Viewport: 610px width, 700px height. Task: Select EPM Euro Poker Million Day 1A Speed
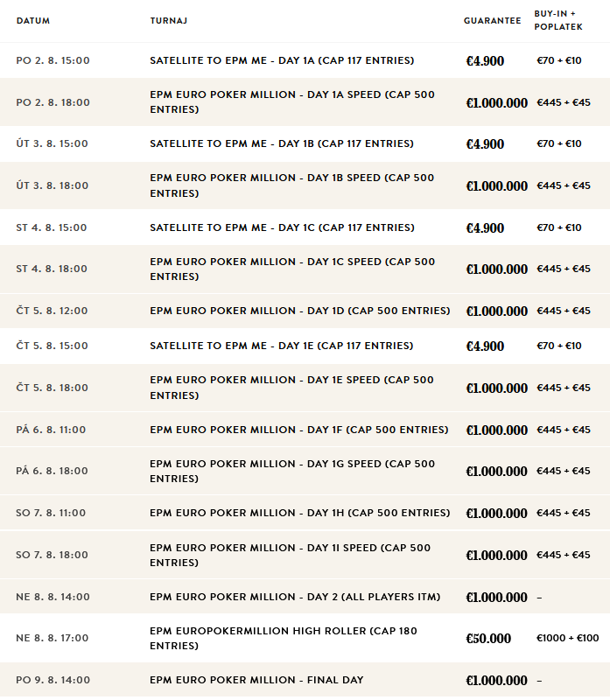point(305,101)
